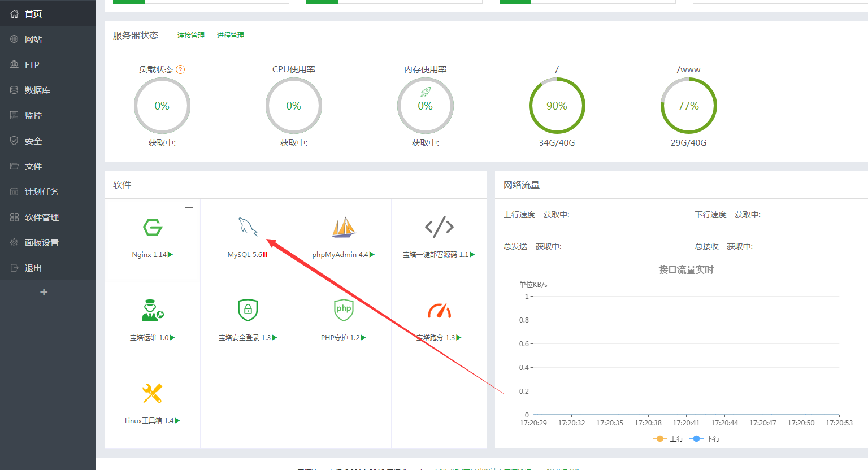Click the phpMyAdmin sailboat icon
Viewport: 868px width, 470px height.
tap(344, 227)
